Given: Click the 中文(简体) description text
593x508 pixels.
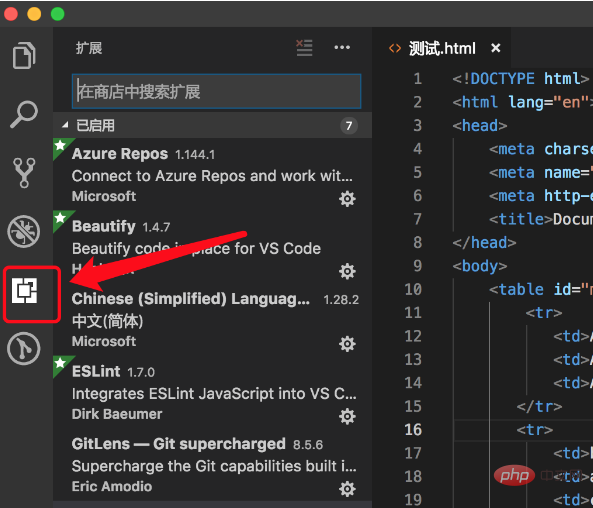Looking at the screenshot, I should click(108, 322).
